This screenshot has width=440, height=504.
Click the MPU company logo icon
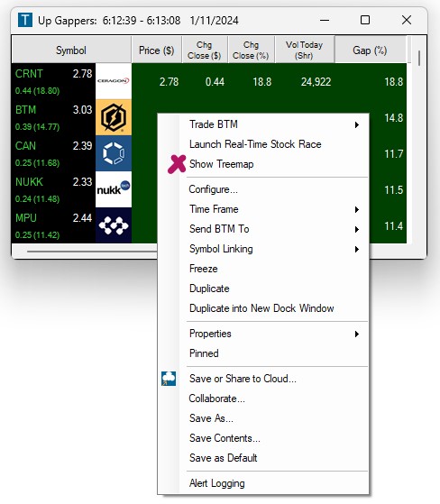click(x=114, y=225)
